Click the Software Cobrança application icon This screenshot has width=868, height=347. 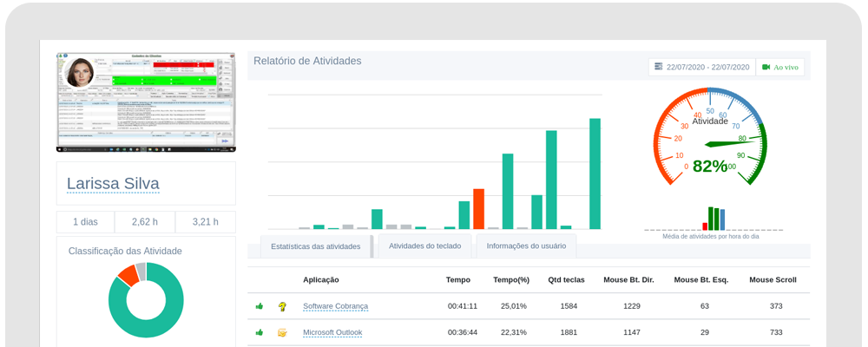pos(282,306)
